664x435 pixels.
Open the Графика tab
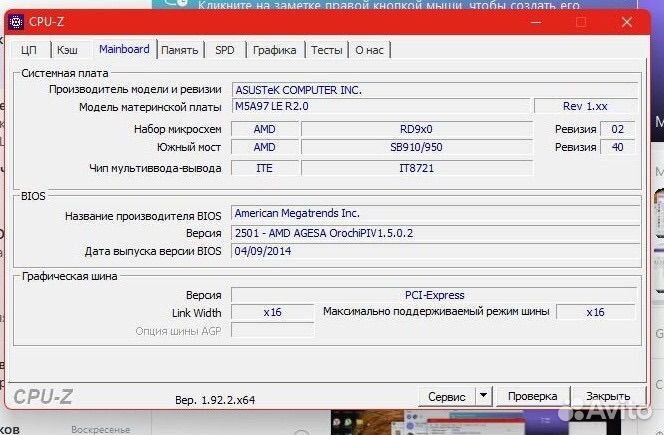tap(275, 50)
